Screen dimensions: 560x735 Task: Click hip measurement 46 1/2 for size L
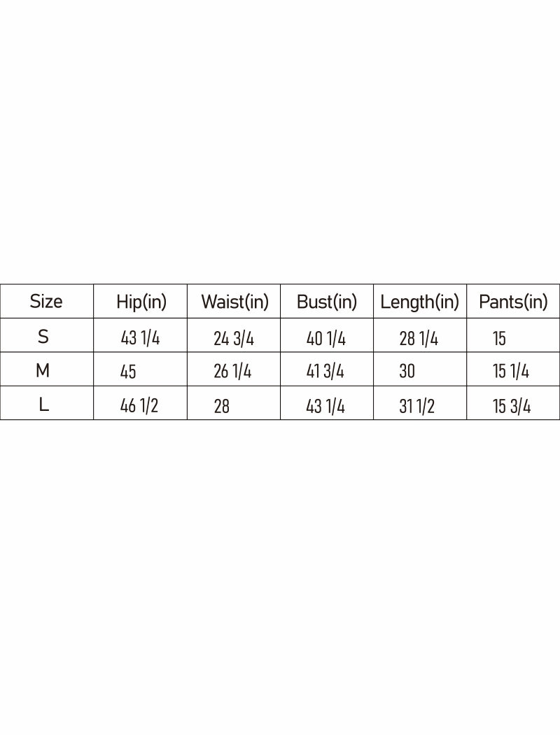coord(139,406)
